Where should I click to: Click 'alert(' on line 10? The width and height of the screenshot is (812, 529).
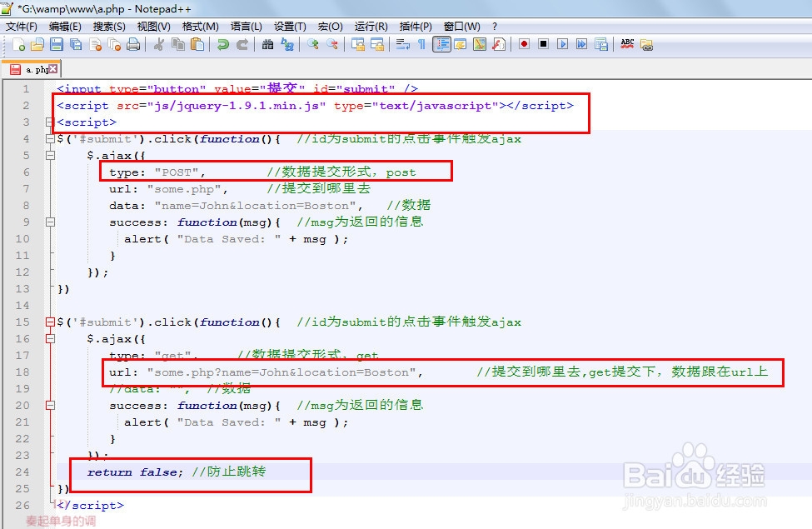146,239
